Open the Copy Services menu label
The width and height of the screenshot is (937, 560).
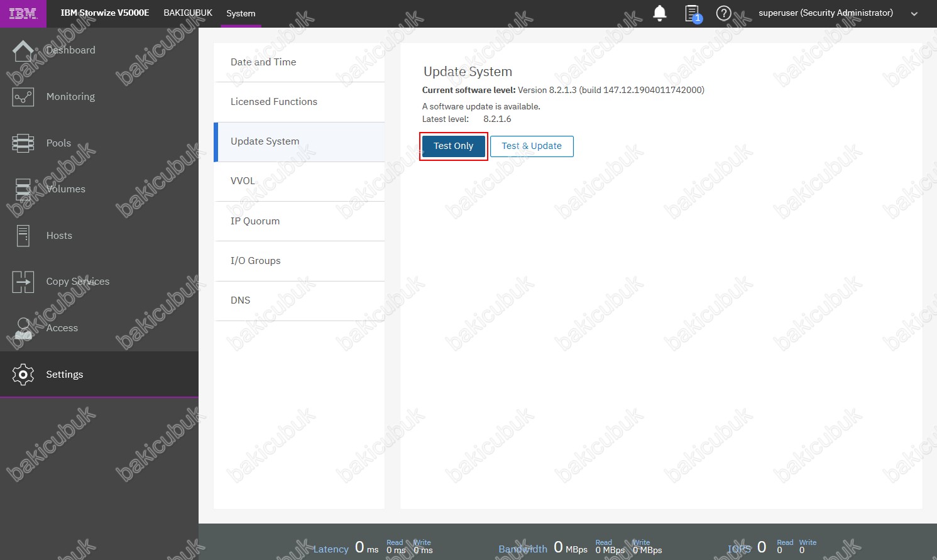tap(78, 282)
